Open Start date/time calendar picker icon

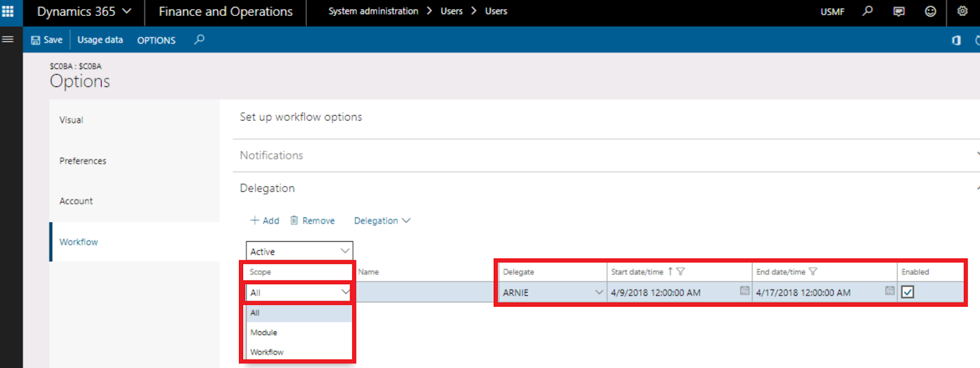[x=744, y=291]
